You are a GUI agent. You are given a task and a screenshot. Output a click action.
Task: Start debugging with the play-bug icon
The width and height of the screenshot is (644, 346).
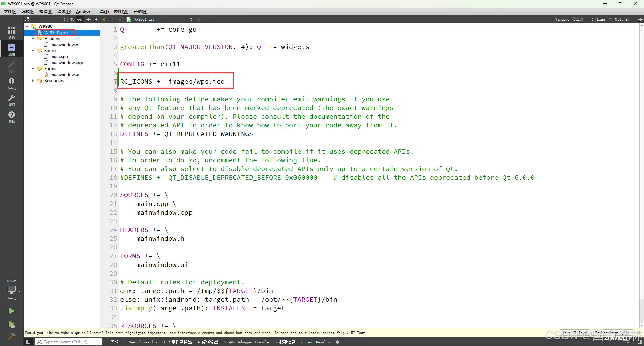(11, 324)
